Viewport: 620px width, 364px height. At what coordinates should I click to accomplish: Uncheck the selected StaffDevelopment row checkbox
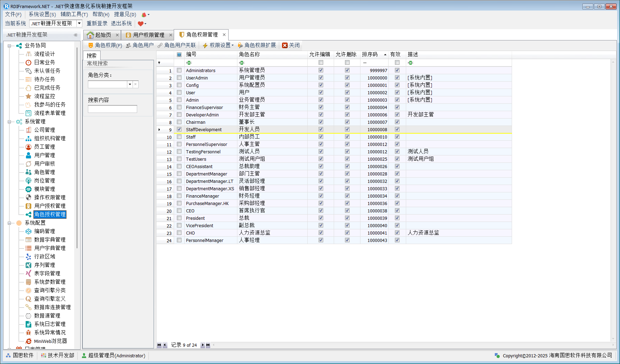coord(179,129)
